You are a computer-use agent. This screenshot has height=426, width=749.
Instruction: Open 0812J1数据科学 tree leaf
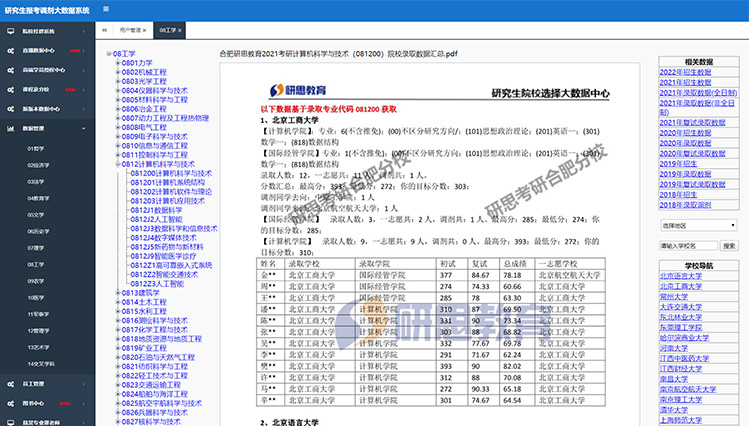[x=156, y=210]
